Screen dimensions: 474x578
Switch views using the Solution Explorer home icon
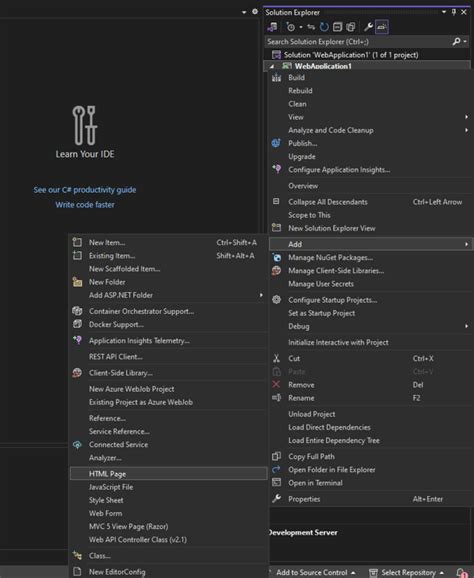(x=273, y=27)
